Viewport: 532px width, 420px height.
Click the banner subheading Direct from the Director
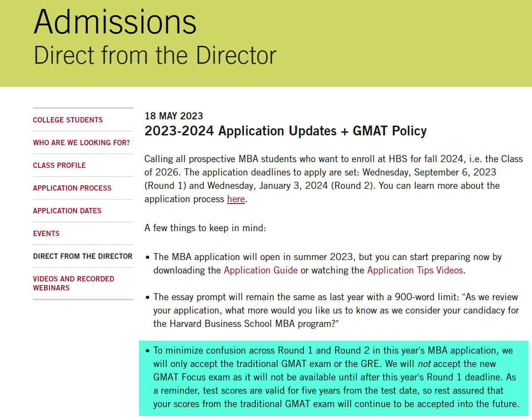[x=155, y=55]
